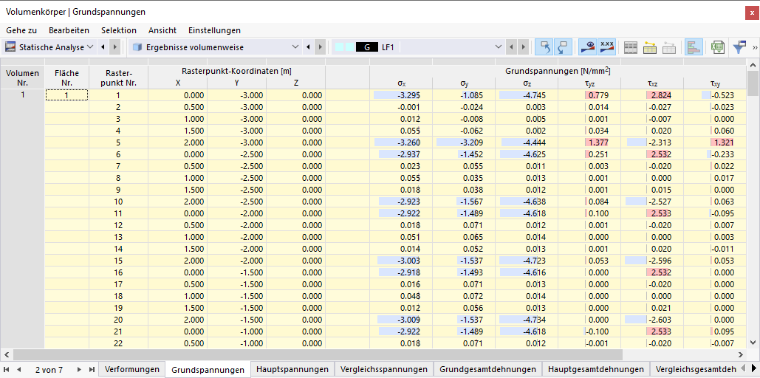Image resolution: width=760 pixels, height=378 pixels.
Task: Switch to the Hauptgesamtdehnungen tab
Action: tap(596, 369)
